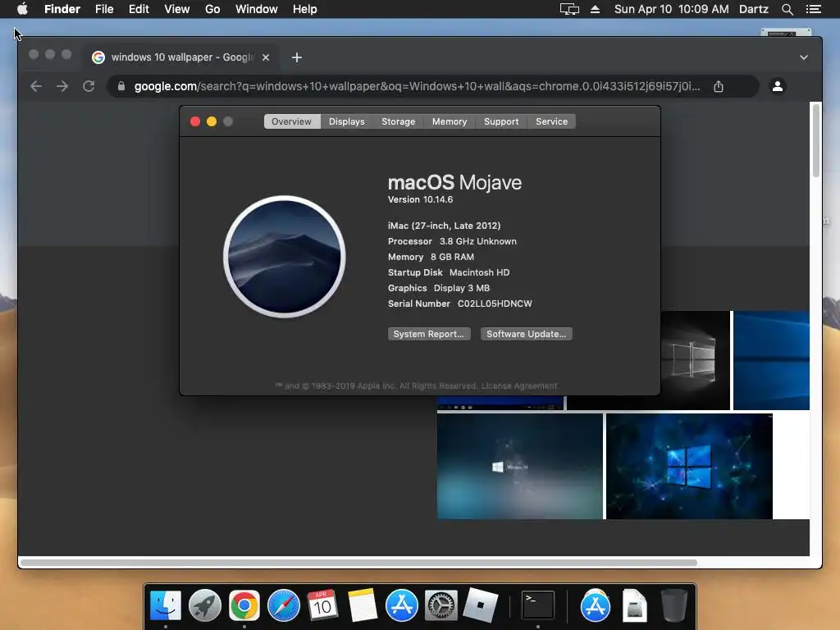Select the windows 10 wallpaper browser tab
Image resolution: width=840 pixels, height=630 pixels.
(181, 57)
